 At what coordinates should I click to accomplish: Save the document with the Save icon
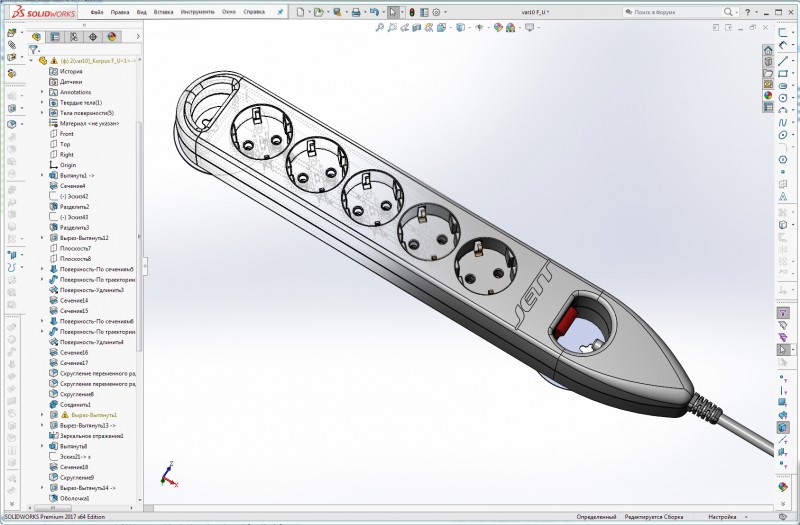[x=337, y=12]
